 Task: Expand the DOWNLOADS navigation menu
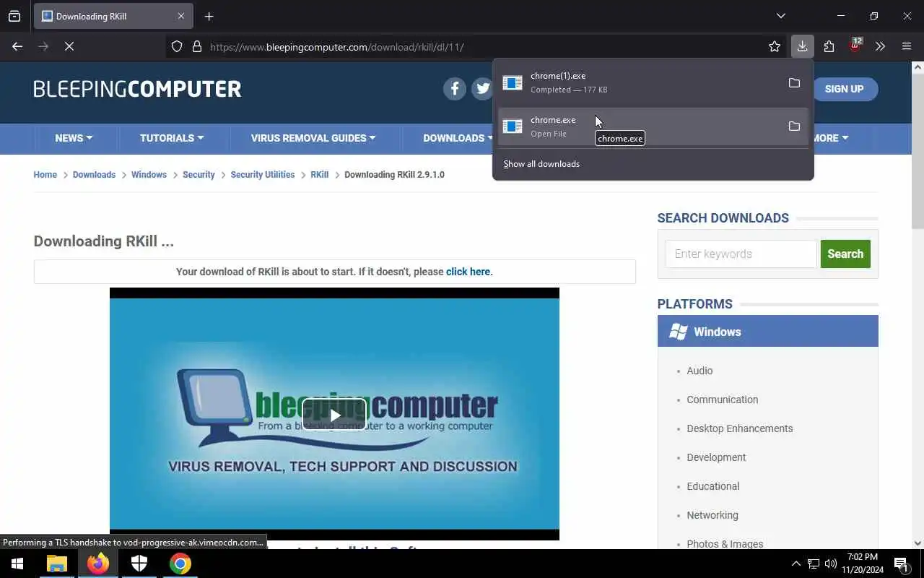(458, 138)
